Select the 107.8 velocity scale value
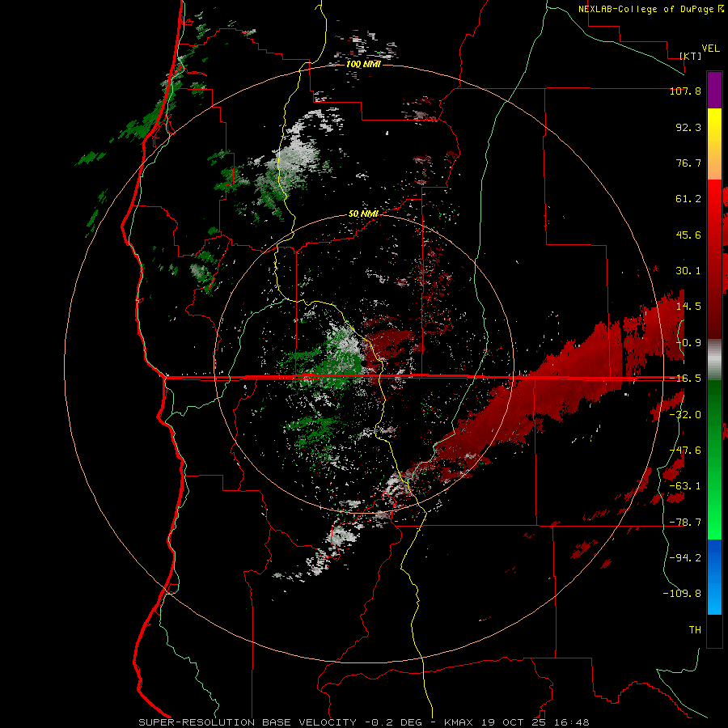Image resolution: width=728 pixels, height=728 pixels. click(x=685, y=91)
